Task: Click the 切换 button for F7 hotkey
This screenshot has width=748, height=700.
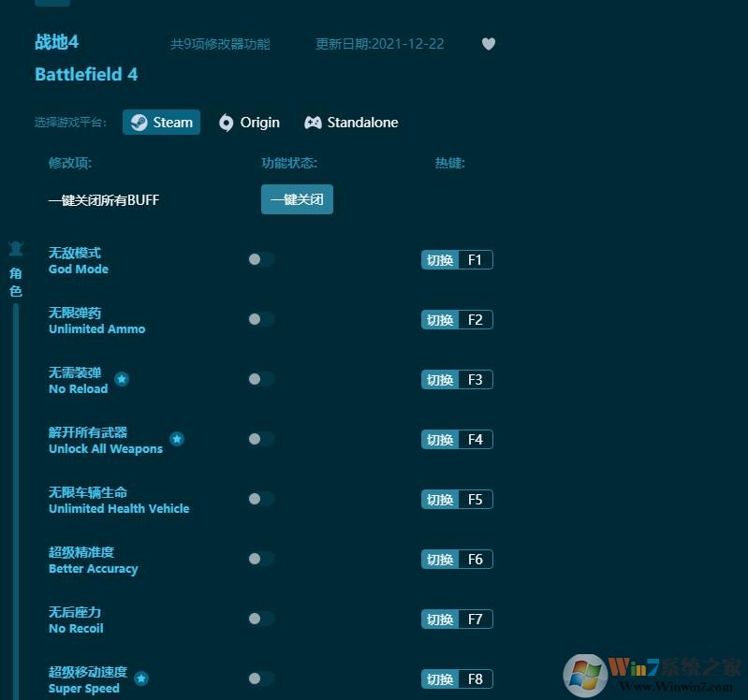Action: pyautogui.click(x=440, y=619)
